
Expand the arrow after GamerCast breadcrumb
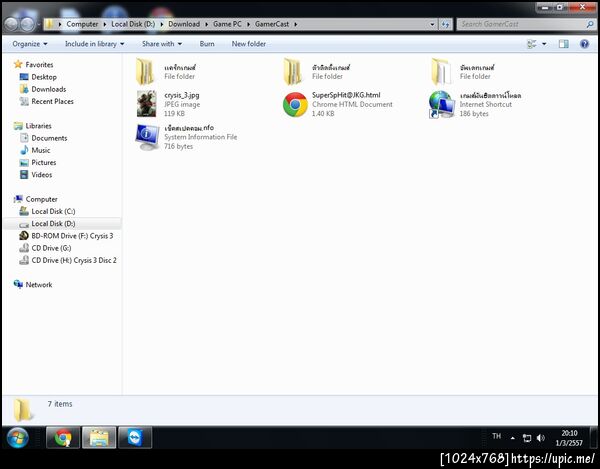(x=296, y=24)
